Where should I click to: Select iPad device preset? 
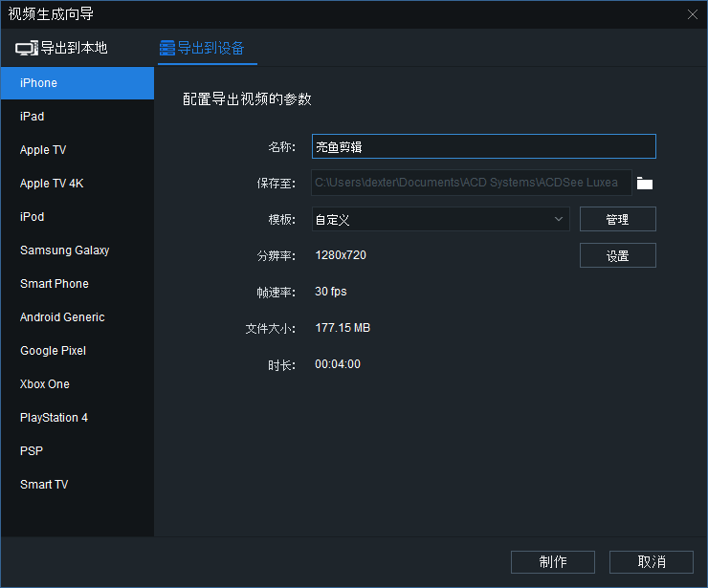[x=77, y=117]
